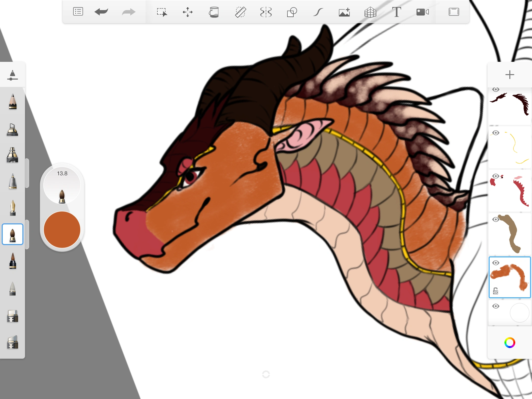Screen dimensions: 532x399
Task: Choose the flood fill bucket tool
Action: click(x=214, y=12)
